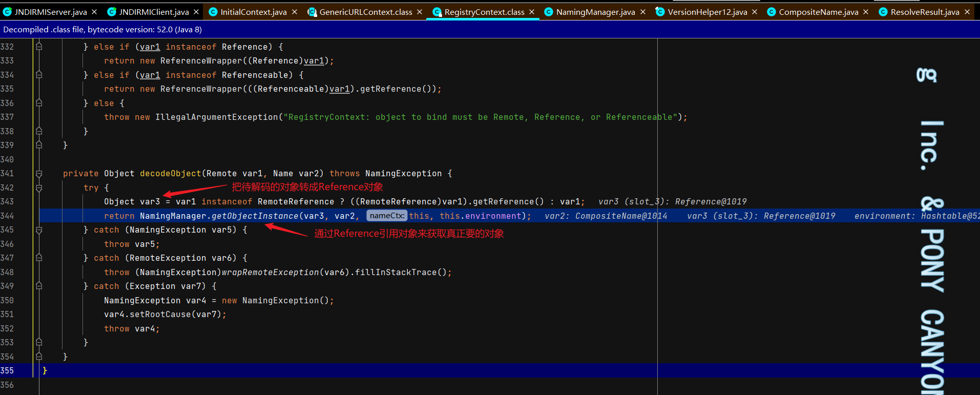
Task: Toggle fold marker on line 332
Action: (39, 47)
